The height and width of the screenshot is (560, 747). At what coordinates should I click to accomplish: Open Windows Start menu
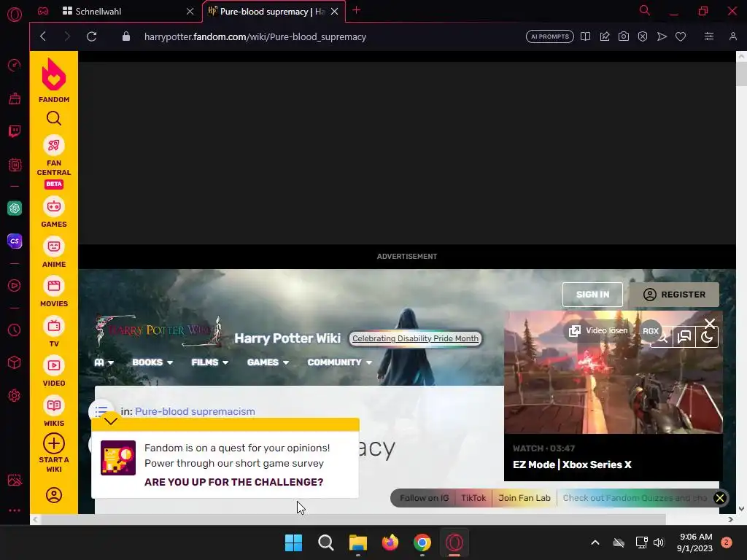pos(293,542)
